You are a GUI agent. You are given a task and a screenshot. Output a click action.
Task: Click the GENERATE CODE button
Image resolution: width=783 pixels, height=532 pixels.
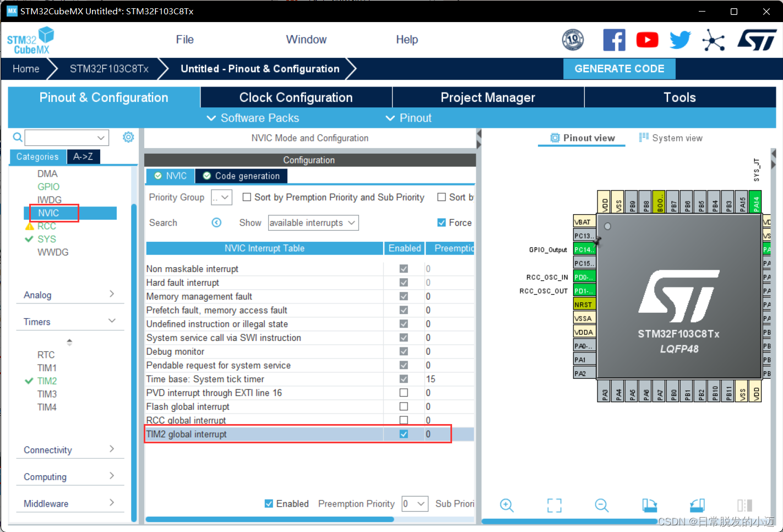pos(619,69)
